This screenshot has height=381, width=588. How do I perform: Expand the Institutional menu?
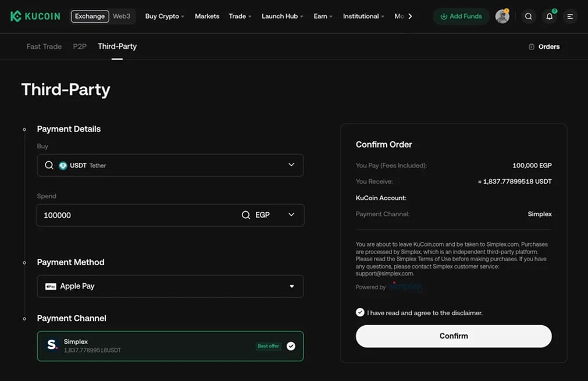pos(364,16)
